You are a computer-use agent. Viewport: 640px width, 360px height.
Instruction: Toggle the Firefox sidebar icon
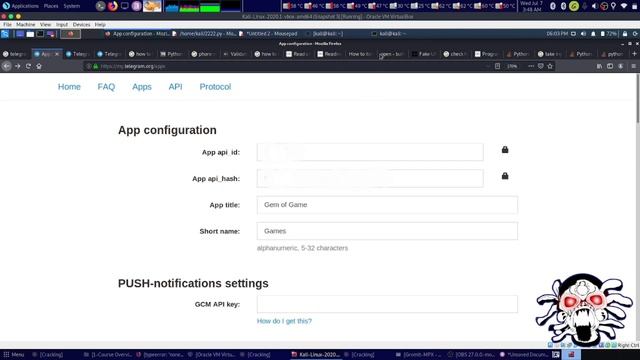click(x=610, y=66)
